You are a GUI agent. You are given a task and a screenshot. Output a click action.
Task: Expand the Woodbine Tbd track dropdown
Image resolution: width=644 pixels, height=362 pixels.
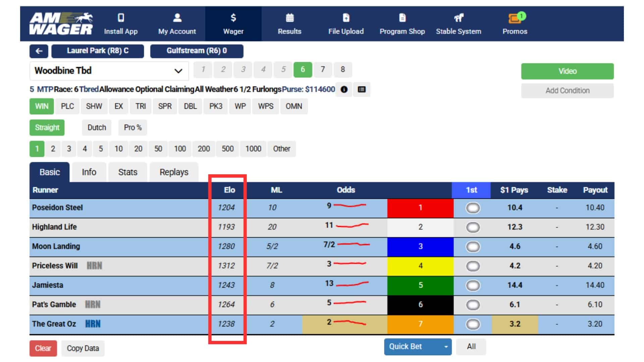(178, 71)
